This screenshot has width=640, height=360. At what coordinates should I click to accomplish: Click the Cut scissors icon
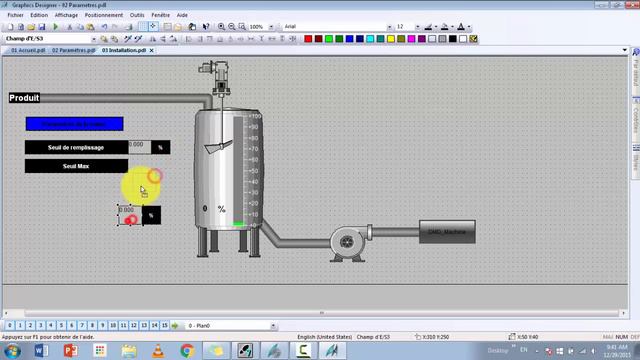tap(69, 27)
